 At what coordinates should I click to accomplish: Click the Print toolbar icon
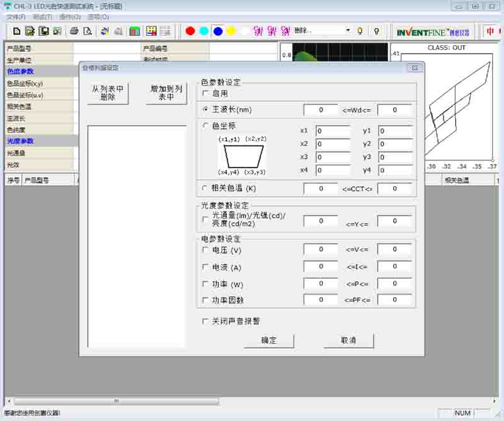(74, 31)
